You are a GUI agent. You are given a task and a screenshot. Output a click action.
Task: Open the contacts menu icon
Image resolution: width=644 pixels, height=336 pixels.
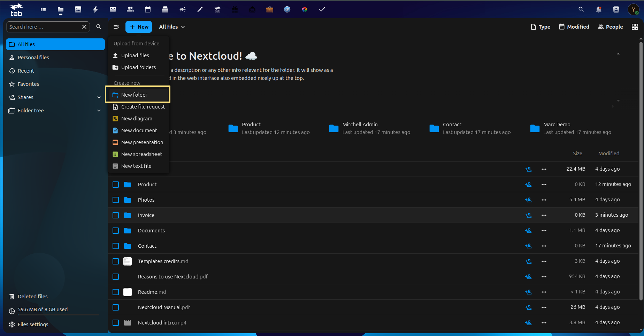point(616,9)
